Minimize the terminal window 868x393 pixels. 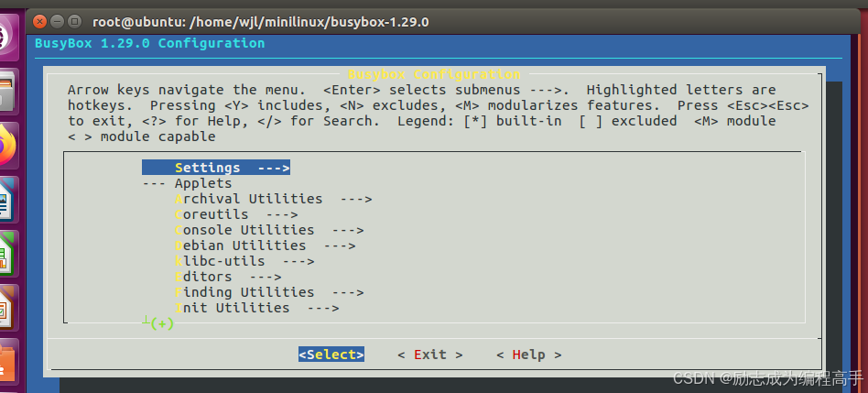57,22
